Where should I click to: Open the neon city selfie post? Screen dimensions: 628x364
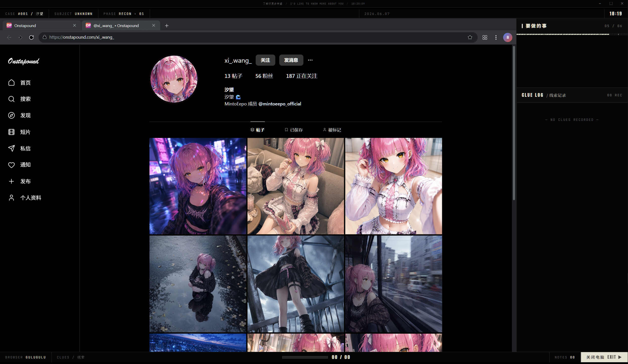pyautogui.click(x=198, y=186)
